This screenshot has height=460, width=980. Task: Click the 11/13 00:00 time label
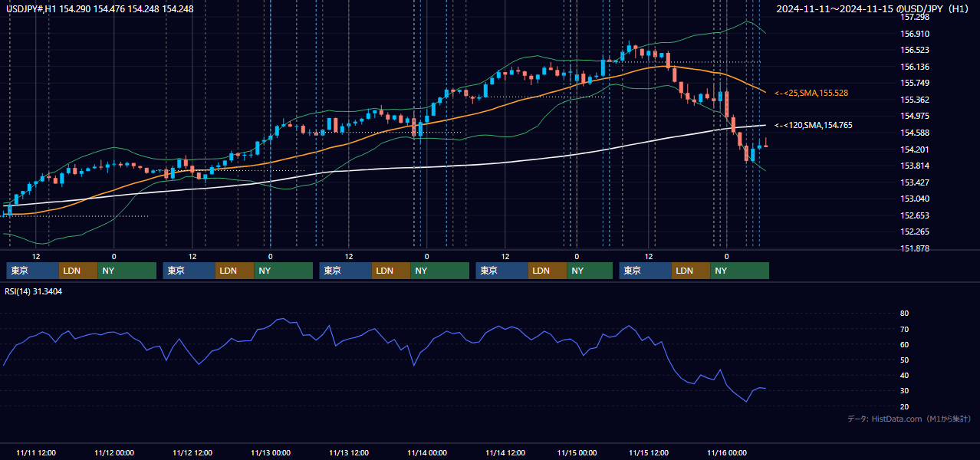pos(270,452)
